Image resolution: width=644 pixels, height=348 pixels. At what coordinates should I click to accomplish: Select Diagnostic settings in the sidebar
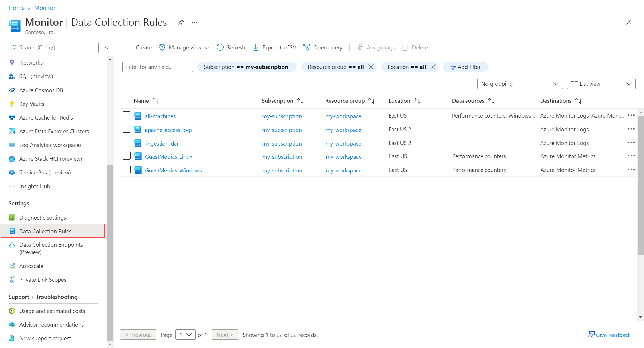click(43, 218)
